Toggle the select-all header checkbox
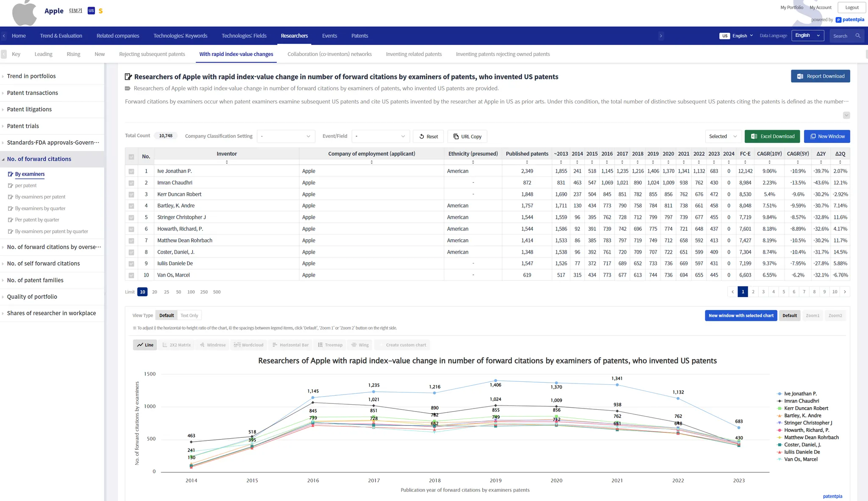Image resolution: width=868 pixels, height=501 pixels. click(131, 157)
